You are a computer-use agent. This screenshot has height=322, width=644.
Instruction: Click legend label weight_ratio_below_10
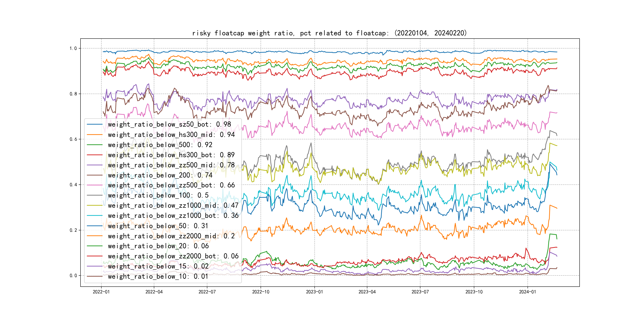click(158, 276)
